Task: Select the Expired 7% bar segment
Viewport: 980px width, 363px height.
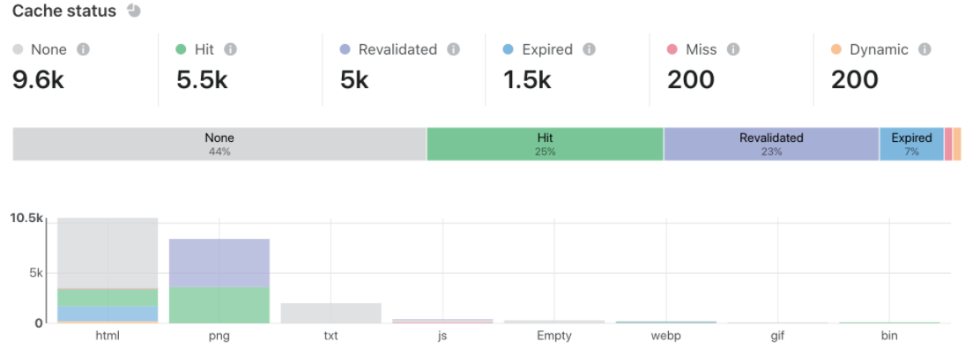Action: (x=911, y=144)
